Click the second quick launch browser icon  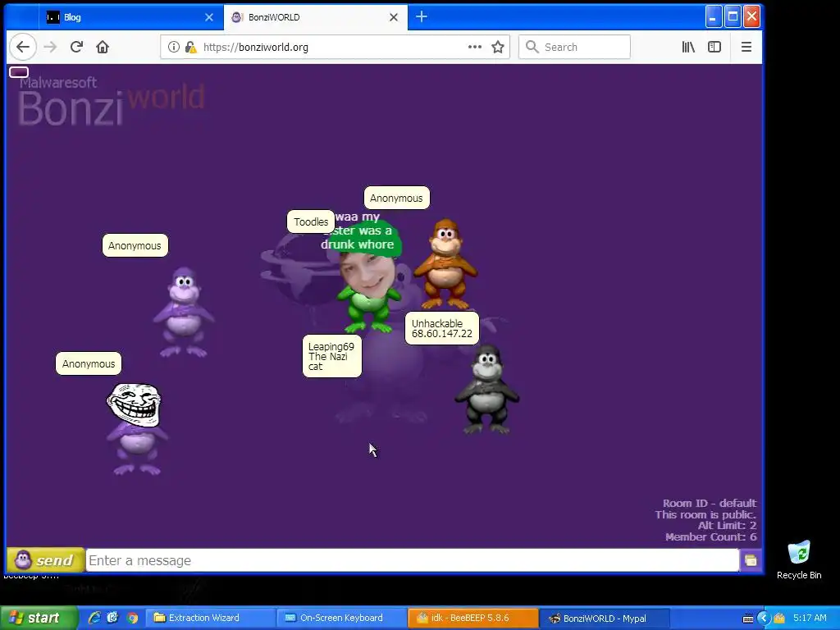click(112, 618)
